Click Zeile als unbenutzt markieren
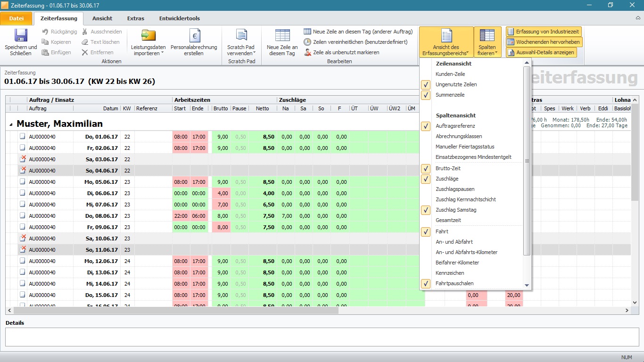 346,52
